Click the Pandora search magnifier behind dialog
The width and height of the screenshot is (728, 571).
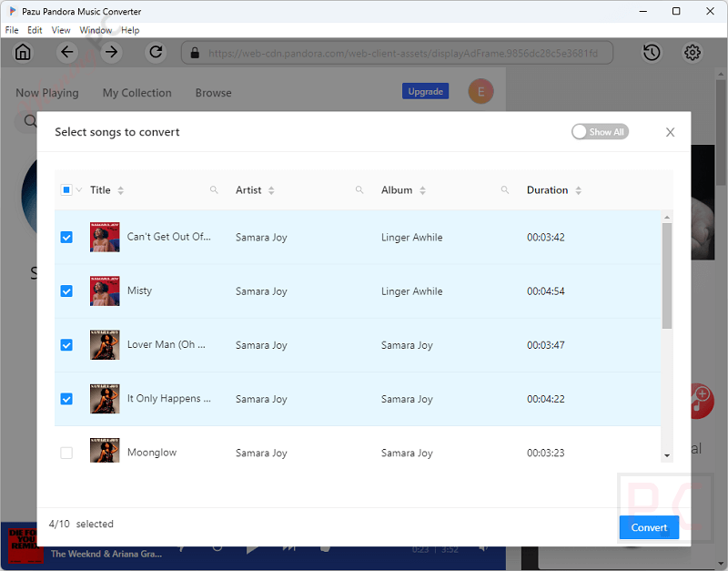[x=30, y=121]
